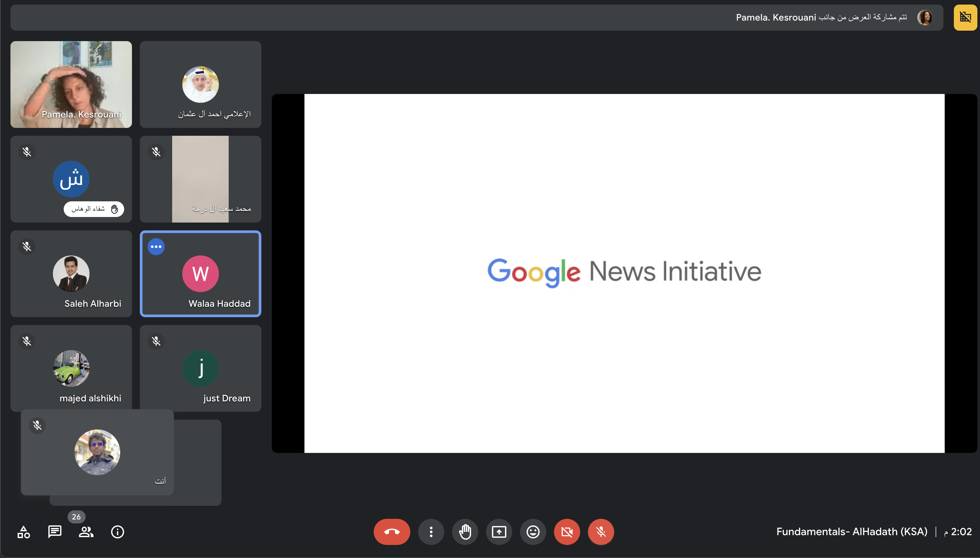Open the emoji reactions panel
This screenshot has height=558, width=980.
(x=533, y=532)
